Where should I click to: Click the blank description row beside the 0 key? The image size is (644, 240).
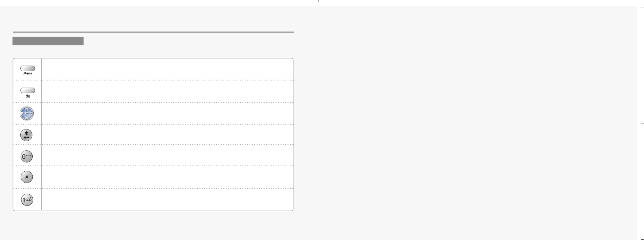coord(167,156)
